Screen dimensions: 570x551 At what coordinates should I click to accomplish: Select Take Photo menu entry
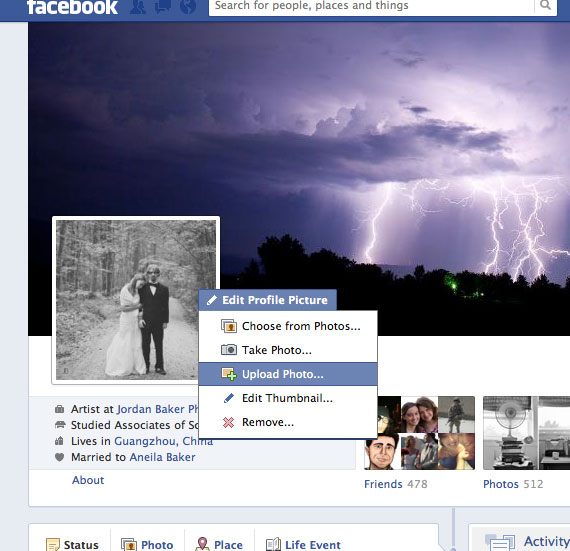click(288, 350)
